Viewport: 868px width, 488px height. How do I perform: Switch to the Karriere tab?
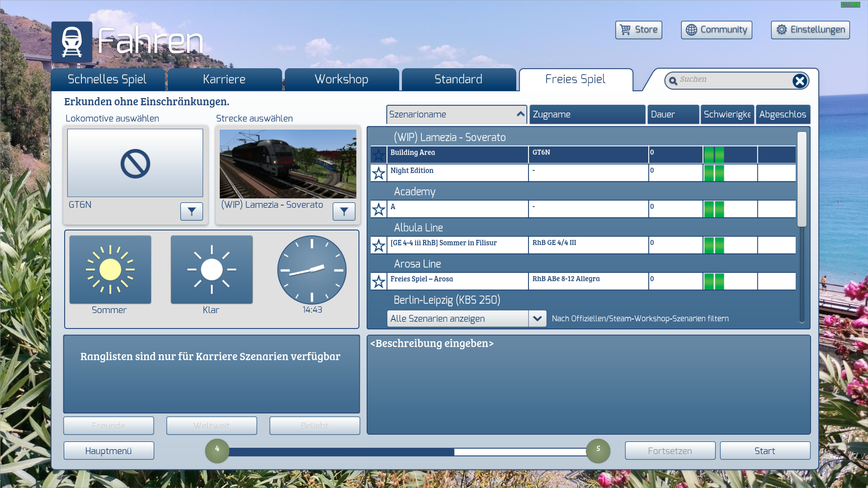(224, 80)
